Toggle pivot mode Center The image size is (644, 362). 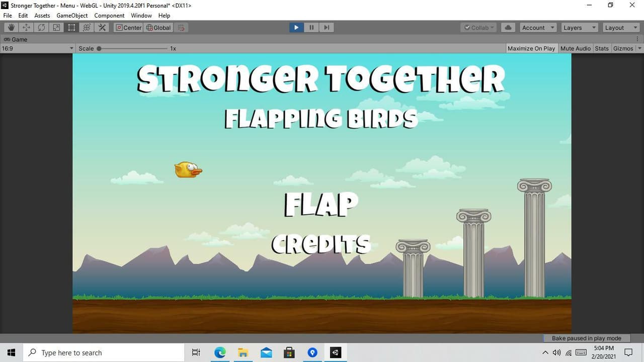pyautogui.click(x=129, y=28)
